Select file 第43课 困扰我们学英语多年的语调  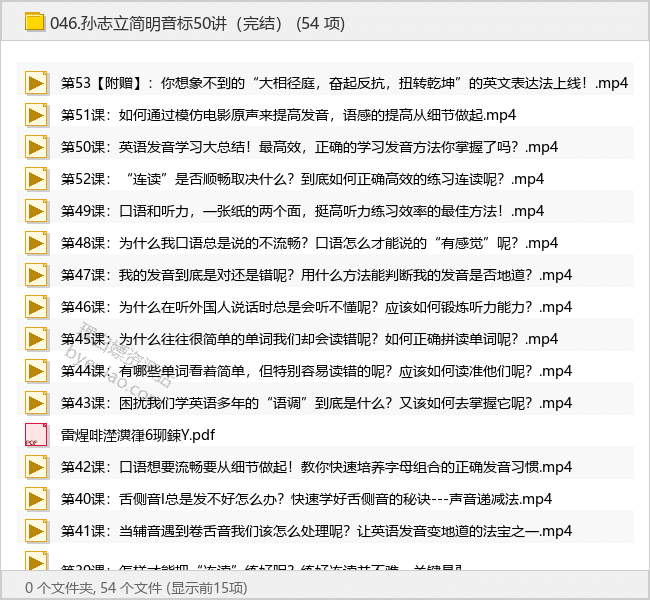(316, 403)
